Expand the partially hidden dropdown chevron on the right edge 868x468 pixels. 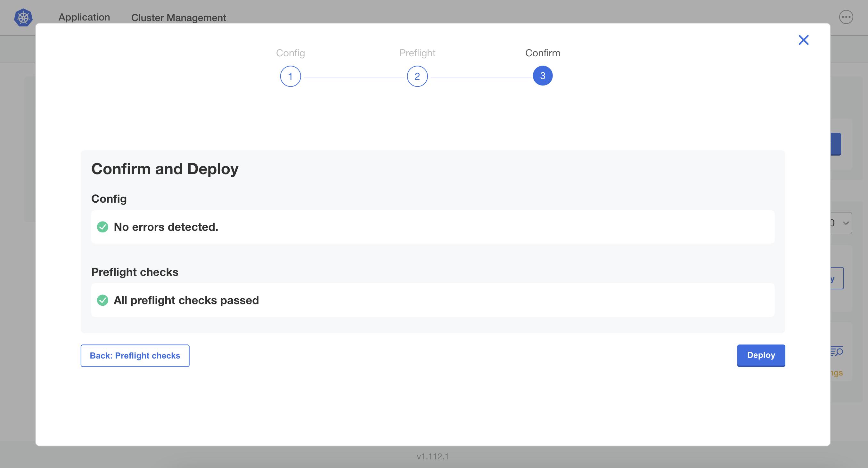click(x=846, y=223)
